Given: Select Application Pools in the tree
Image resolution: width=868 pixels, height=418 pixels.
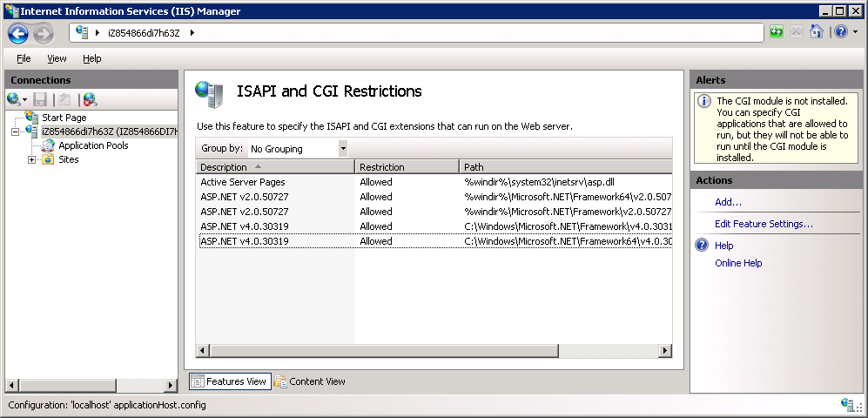Looking at the screenshot, I should [x=93, y=145].
